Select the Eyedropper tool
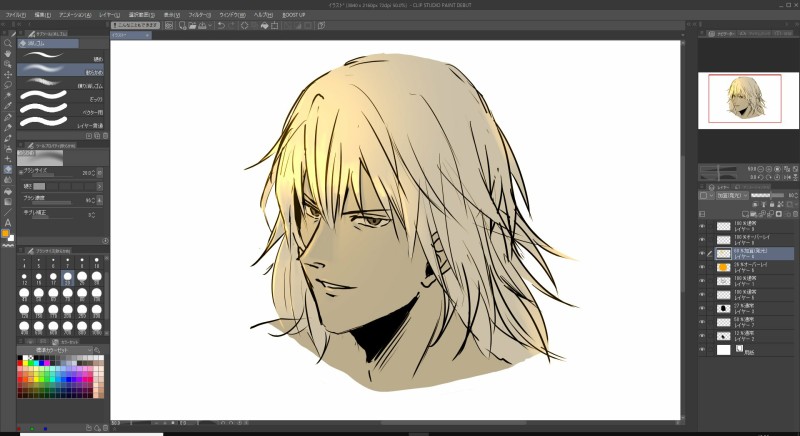Viewport: 800px width, 436px height. tap(8, 106)
